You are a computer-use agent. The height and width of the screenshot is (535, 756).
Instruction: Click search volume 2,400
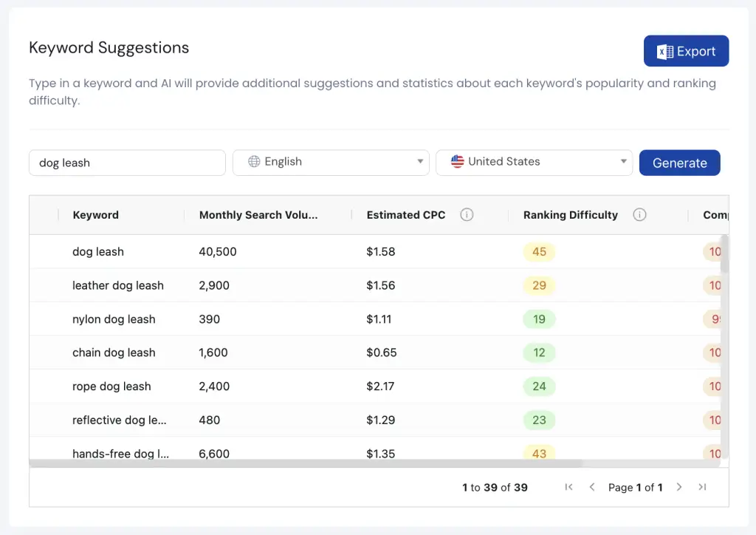click(214, 386)
